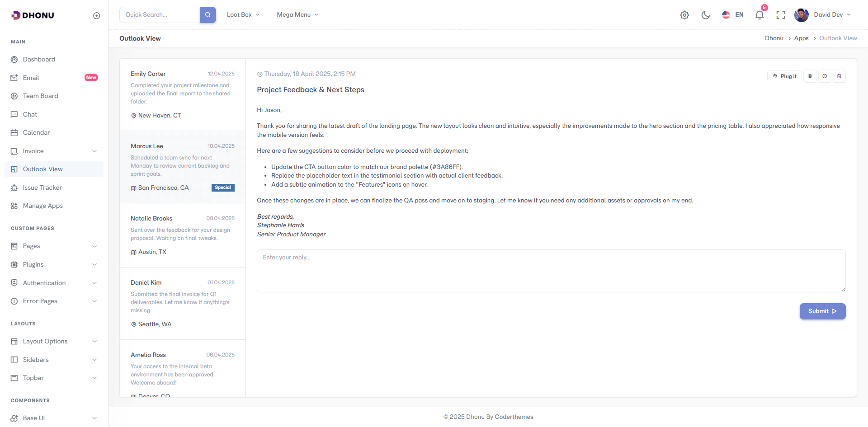Viewport: 868px width, 427px height.
Task: Toggle the sidebar collapse circle button
Action: point(96,16)
